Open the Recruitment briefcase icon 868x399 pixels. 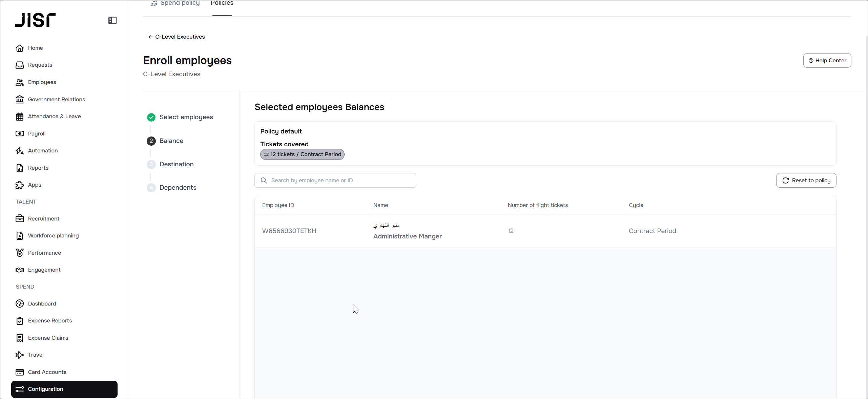[x=20, y=218]
